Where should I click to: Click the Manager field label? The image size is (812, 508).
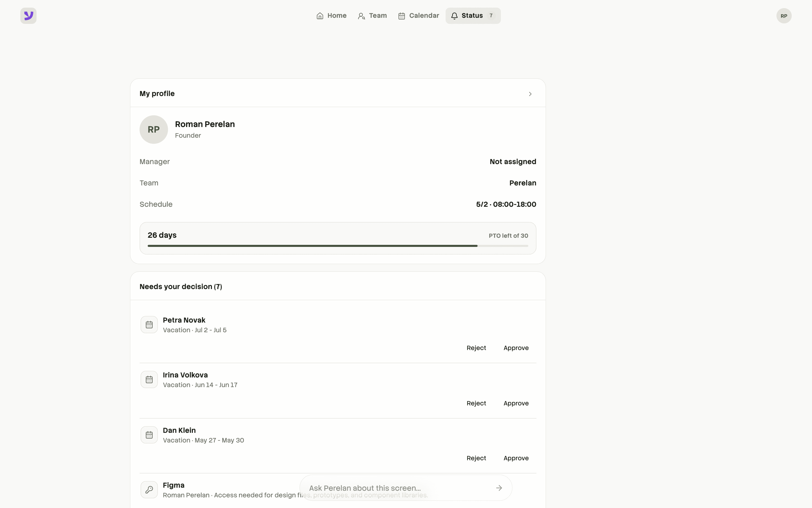(x=155, y=162)
